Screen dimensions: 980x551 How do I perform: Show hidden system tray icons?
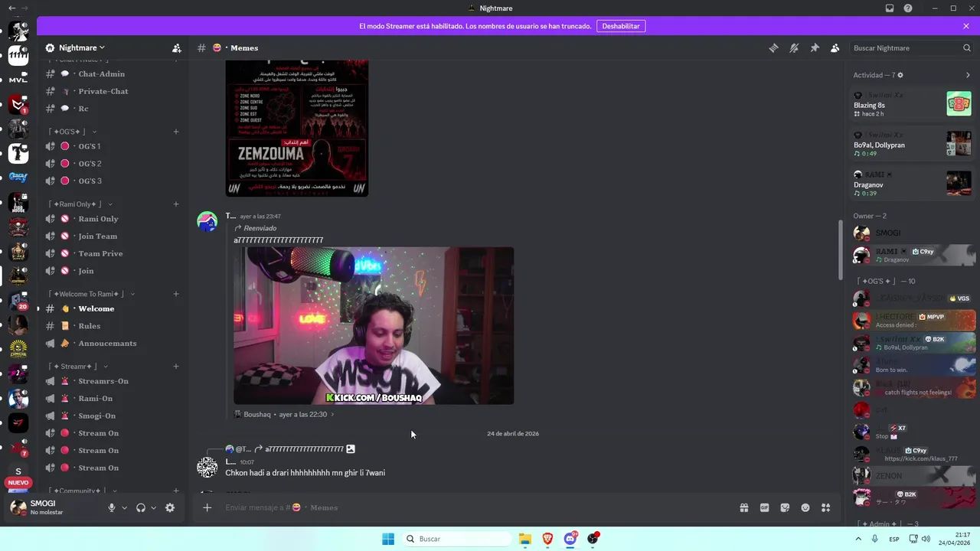(858, 539)
